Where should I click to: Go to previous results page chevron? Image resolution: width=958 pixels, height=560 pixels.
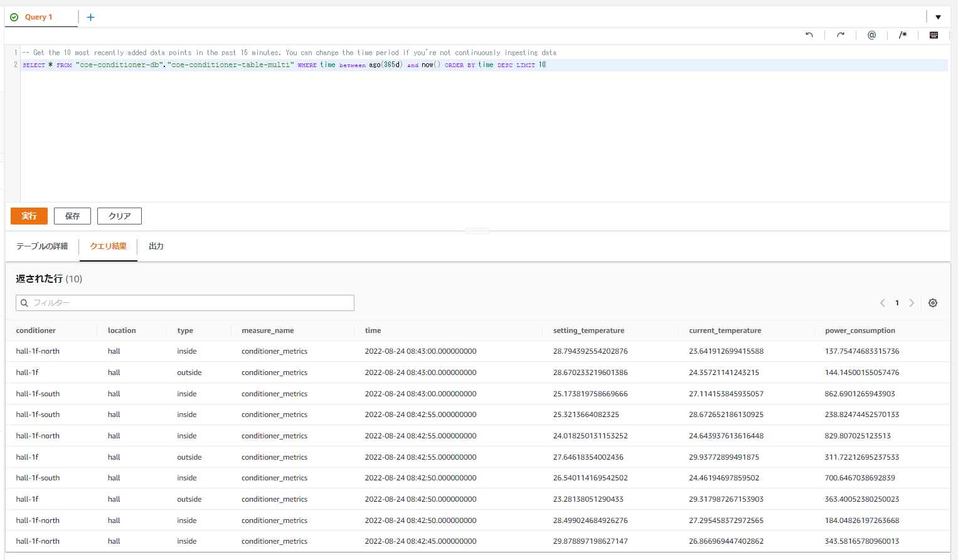click(883, 303)
